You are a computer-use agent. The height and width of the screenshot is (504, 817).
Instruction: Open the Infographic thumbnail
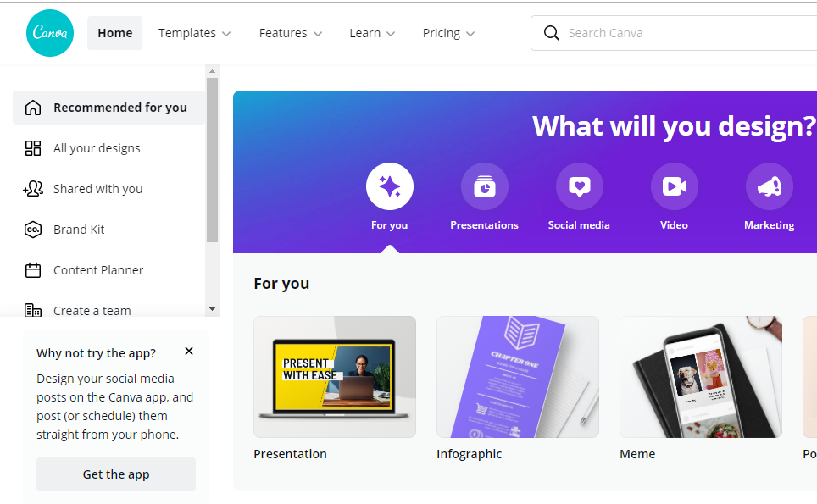(x=517, y=377)
